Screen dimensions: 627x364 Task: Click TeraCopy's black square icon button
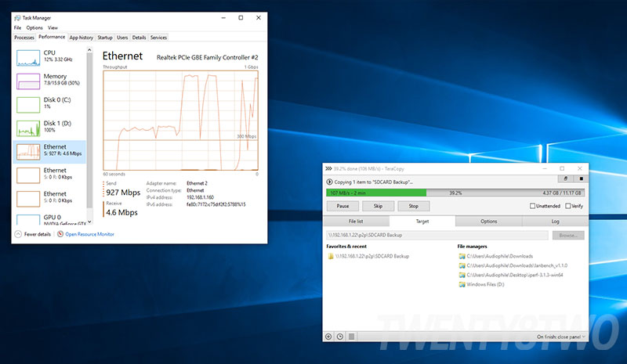[581, 178]
